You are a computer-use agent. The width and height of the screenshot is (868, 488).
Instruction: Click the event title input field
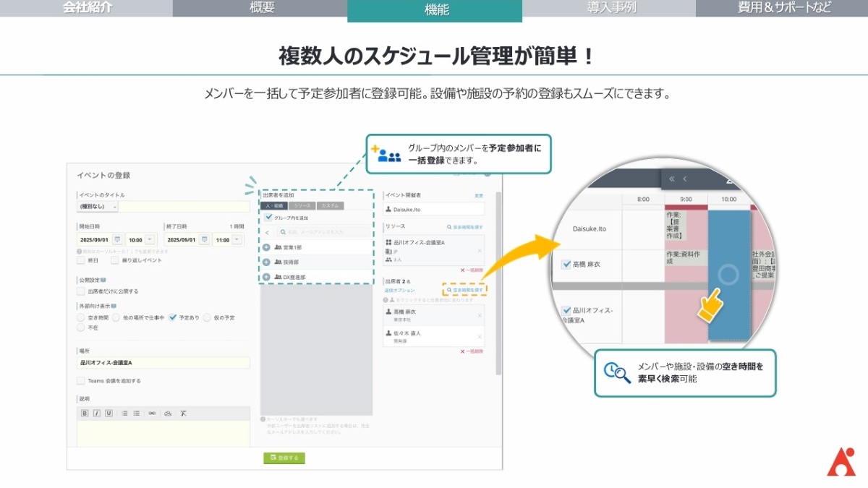click(184, 207)
